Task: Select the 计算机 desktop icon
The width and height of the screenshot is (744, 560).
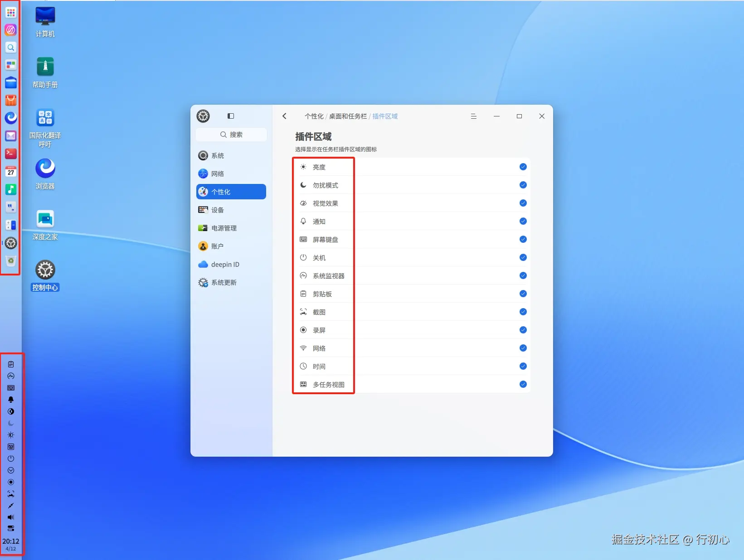Action: coord(45,22)
